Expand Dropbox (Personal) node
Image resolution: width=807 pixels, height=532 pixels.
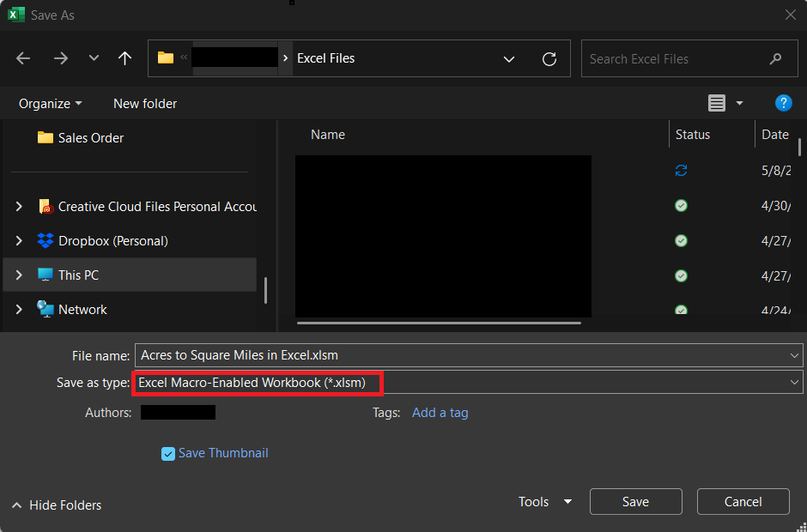[x=19, y=241]
